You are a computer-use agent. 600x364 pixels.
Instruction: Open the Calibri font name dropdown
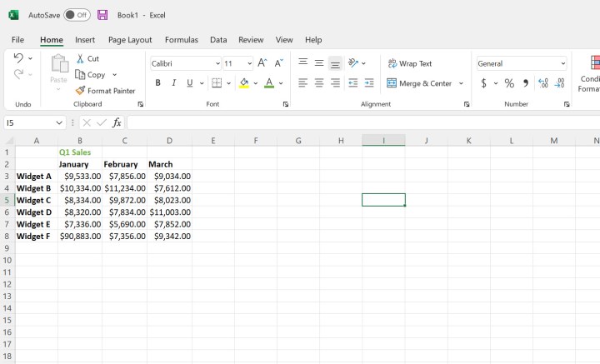point(217,63)
